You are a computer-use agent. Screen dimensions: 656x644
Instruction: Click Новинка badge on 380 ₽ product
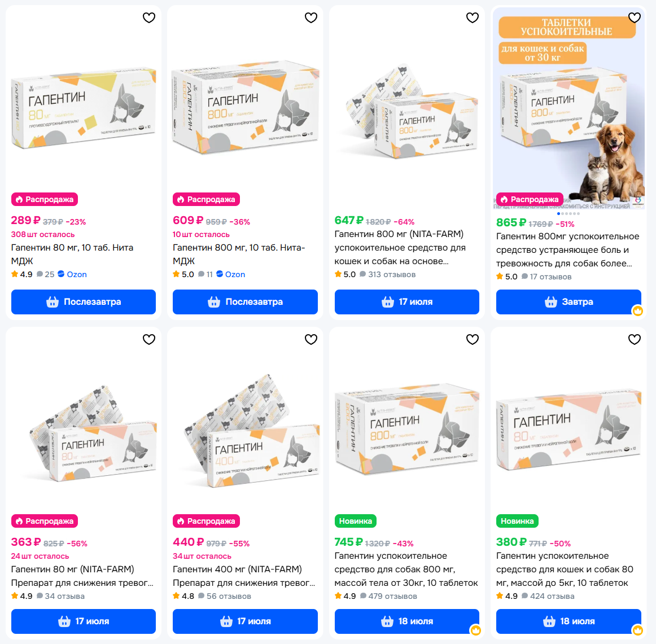(x=517, y=521)
